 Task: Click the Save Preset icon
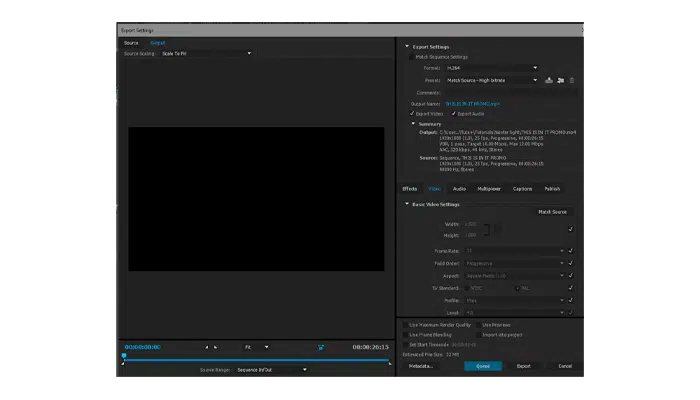tap(549, 80)
